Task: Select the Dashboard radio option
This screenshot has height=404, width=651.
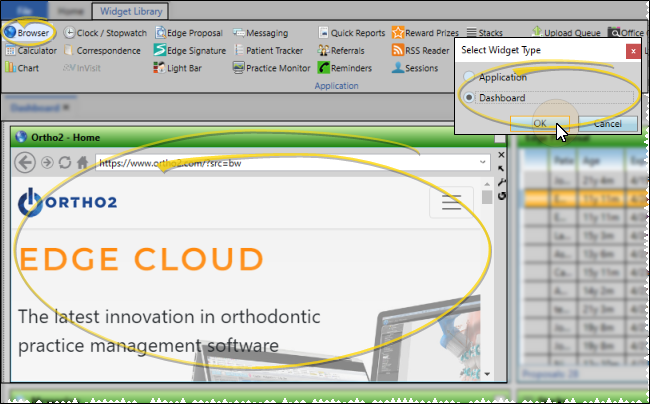Action: tap(470, 98)
